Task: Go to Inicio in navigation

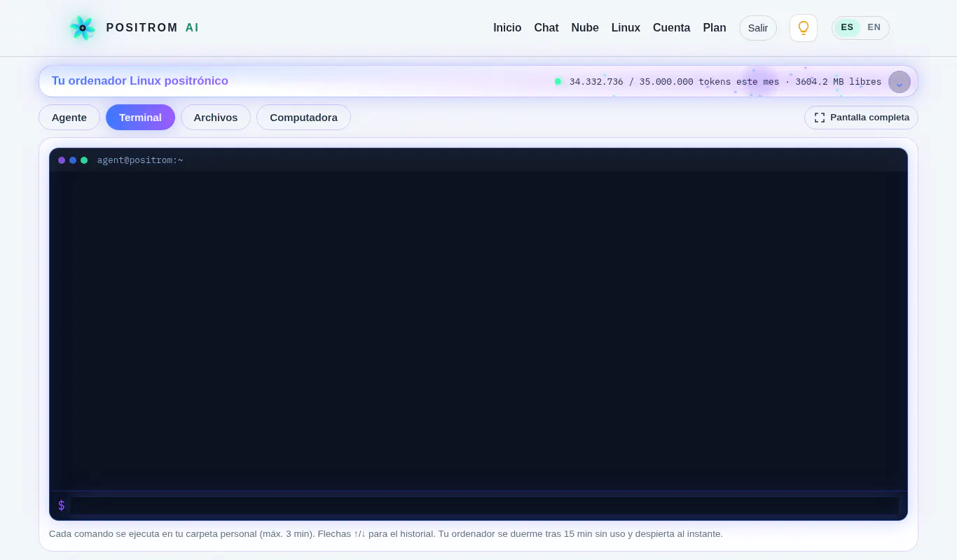Action: (507, 28)
